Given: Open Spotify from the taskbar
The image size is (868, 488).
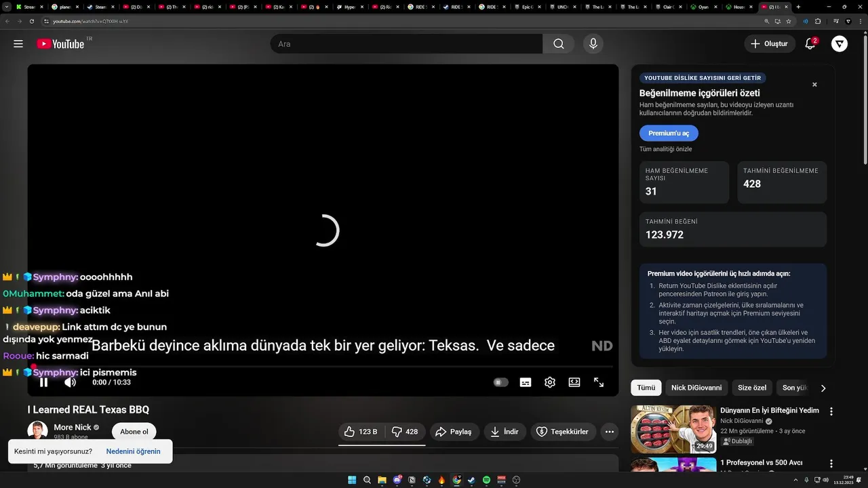Looking at the screenshot, I should point(486,480).
